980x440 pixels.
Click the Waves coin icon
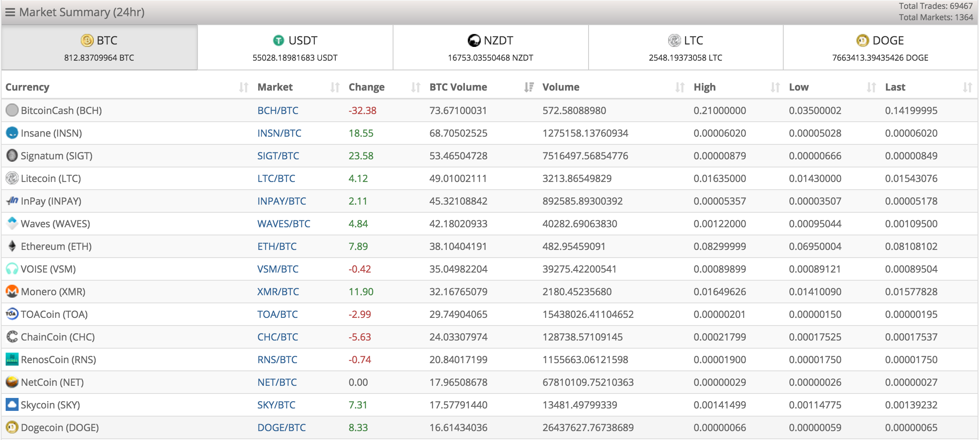12,223
